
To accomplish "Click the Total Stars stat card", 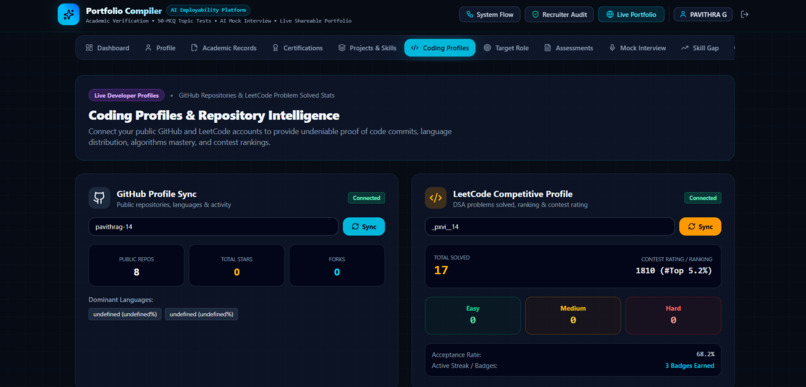I will pyautogui.click(x=236, y=265).
